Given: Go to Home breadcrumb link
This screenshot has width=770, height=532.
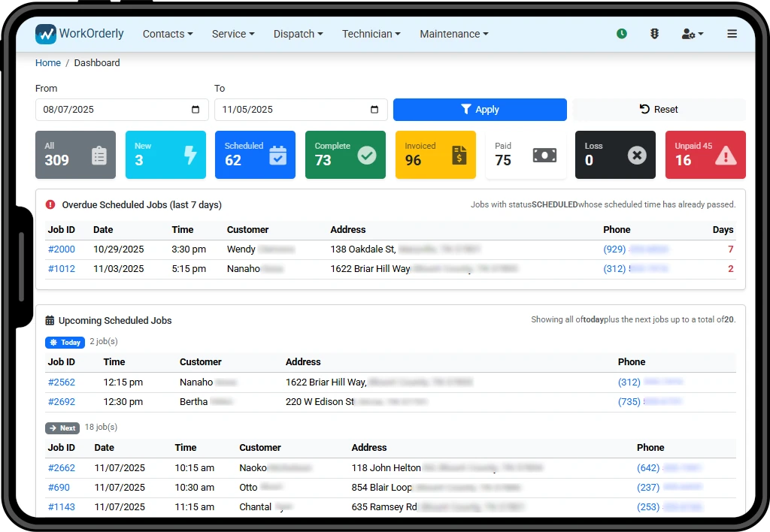Looking at the screenshot, I should pyautogui.click(x=48, y=63).
